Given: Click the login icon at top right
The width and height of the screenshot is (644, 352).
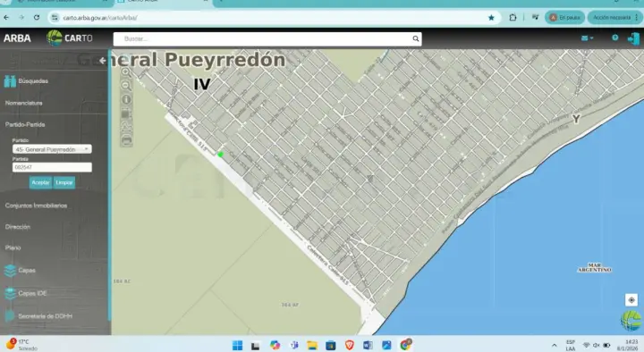Looking at the screenshot, I should [633, 38].
